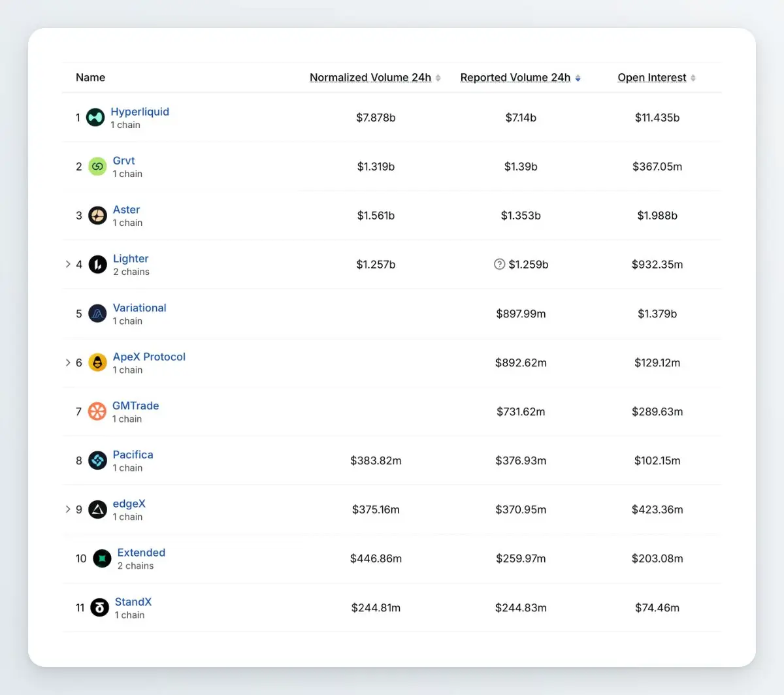Image resolution: width=784 pixels, height=695 pixels.
Task: Expand the edgeX row chevron
Action: [68, 509]
